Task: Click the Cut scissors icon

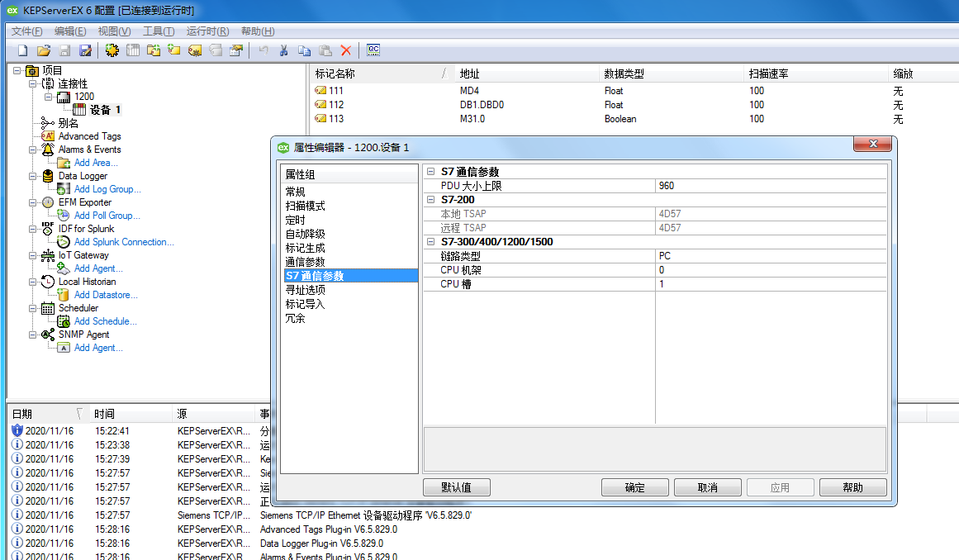Action: tap(283, 50)
